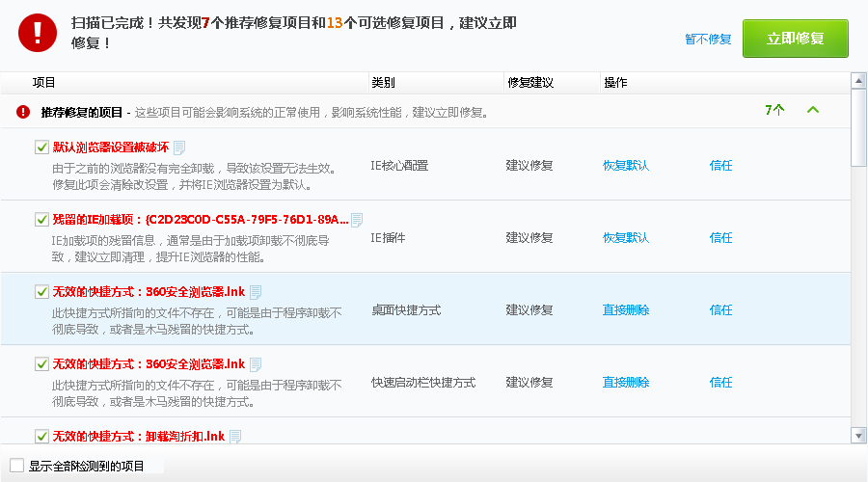Click the red warning icon beside 推荐修复的项目
This screenshot has height=482, width=868.
point(23,112)
